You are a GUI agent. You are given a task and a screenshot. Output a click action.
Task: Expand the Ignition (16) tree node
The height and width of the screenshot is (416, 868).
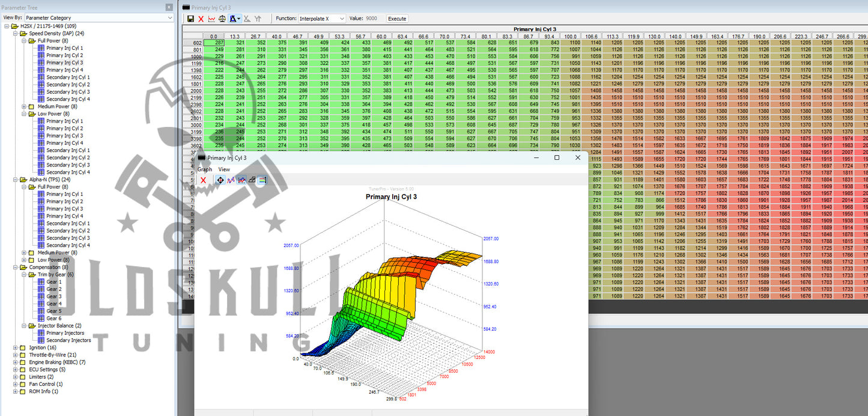[x=16, y=347]
